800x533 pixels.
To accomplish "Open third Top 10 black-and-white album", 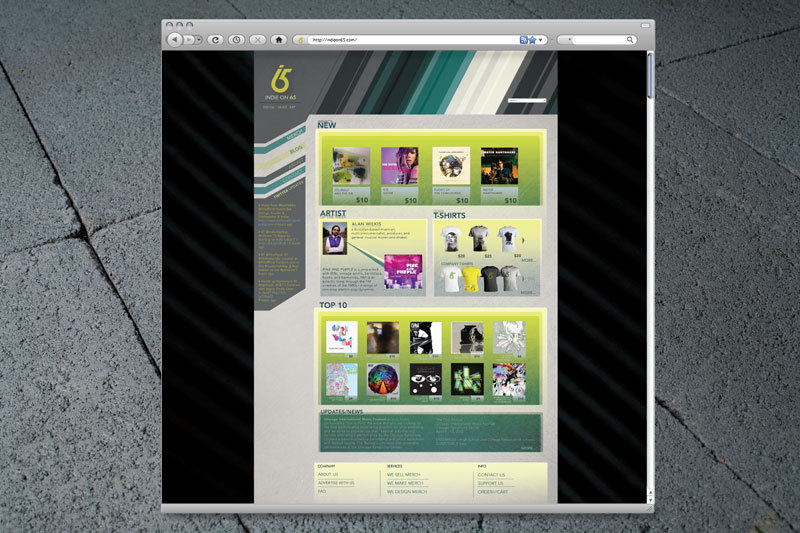I will tap(426, 337).
